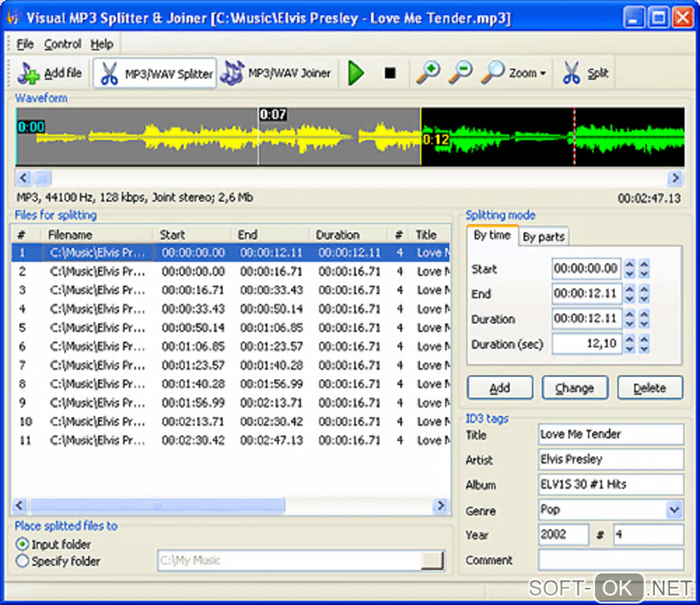Choose the Specify folder radio option
This screenshot has width=700, height=605.
[x=23, y=561]
